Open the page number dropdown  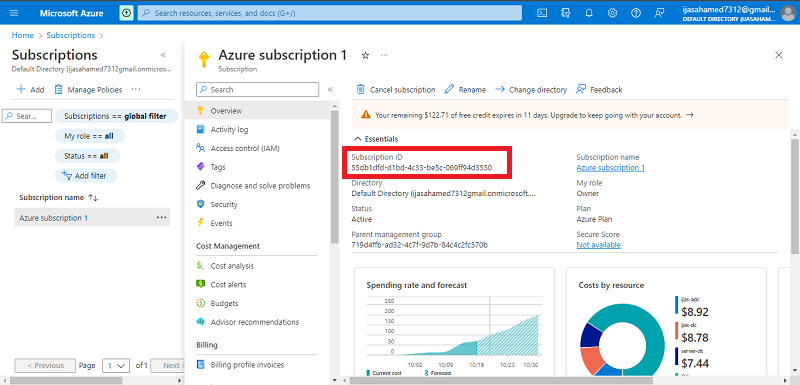click(116, 366)
